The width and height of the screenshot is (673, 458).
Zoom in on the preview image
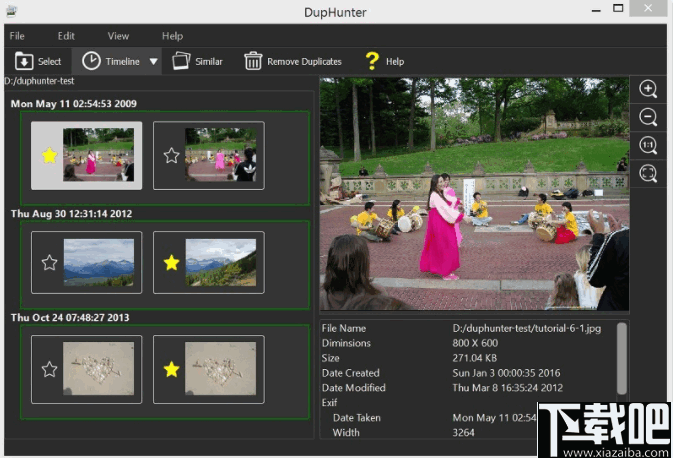pyautogui.click(x=648, y=88)
